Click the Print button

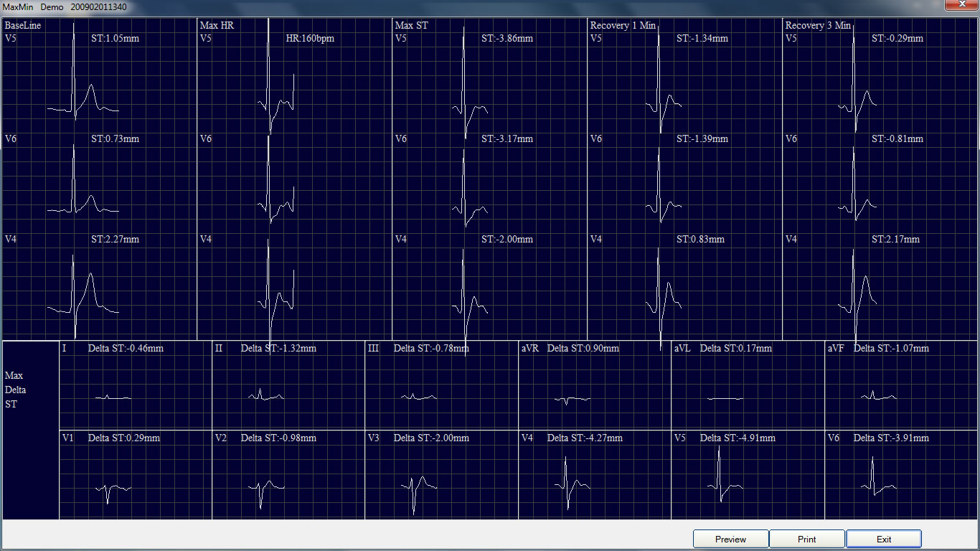click(x=807, y=539)
